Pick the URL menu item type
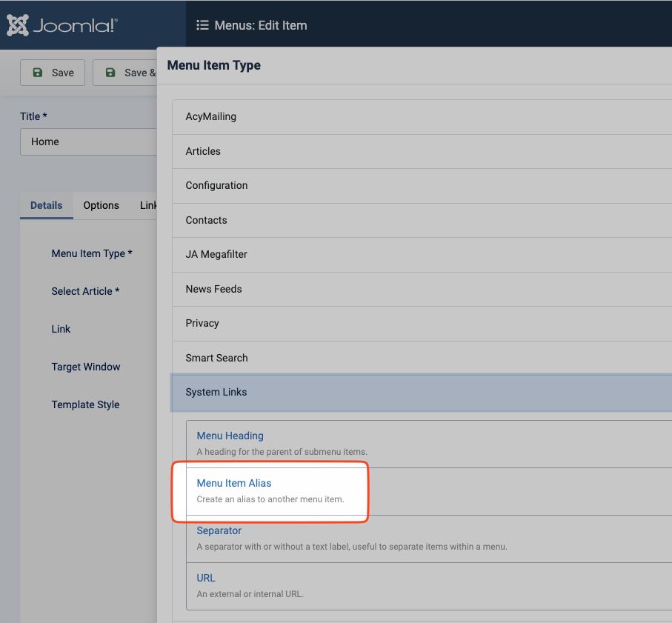This screenshot has width=672, height=623. pos(206,578)
